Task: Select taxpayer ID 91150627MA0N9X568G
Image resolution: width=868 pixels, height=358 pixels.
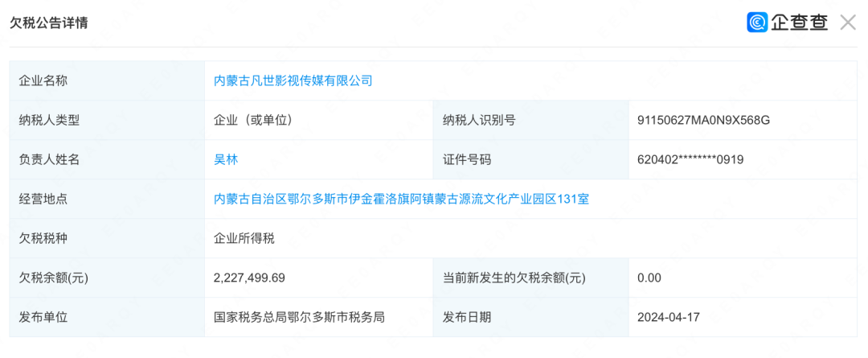Action: [x=703, y=120]
